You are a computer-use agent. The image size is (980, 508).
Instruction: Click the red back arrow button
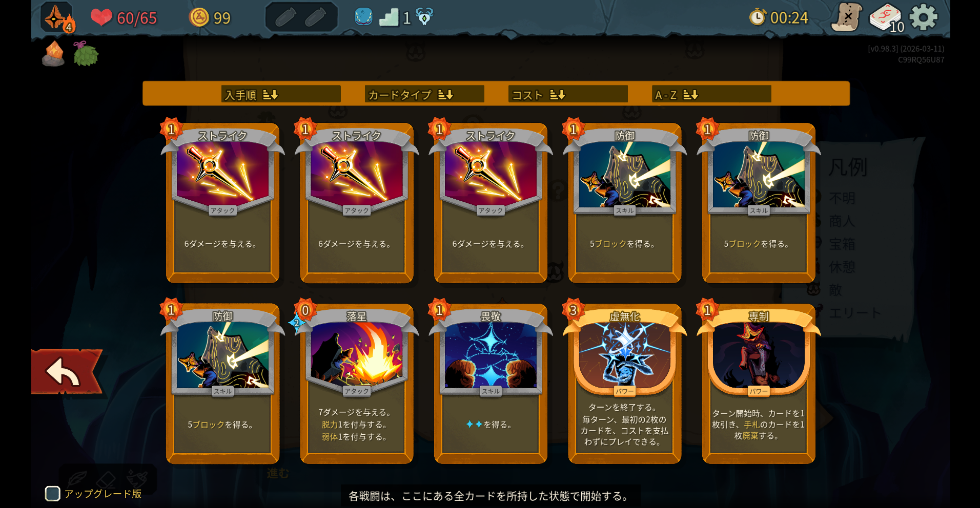[x=67, y=371]
